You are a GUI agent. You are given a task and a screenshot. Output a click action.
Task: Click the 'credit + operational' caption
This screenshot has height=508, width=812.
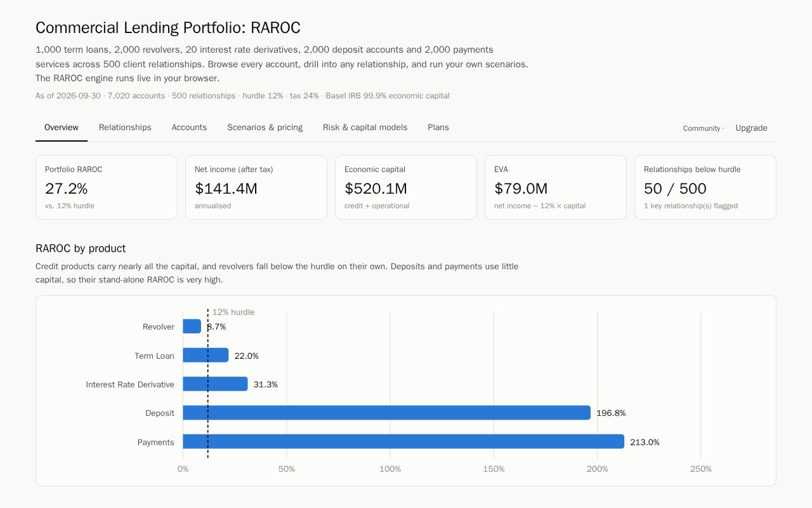coord(377,206)
